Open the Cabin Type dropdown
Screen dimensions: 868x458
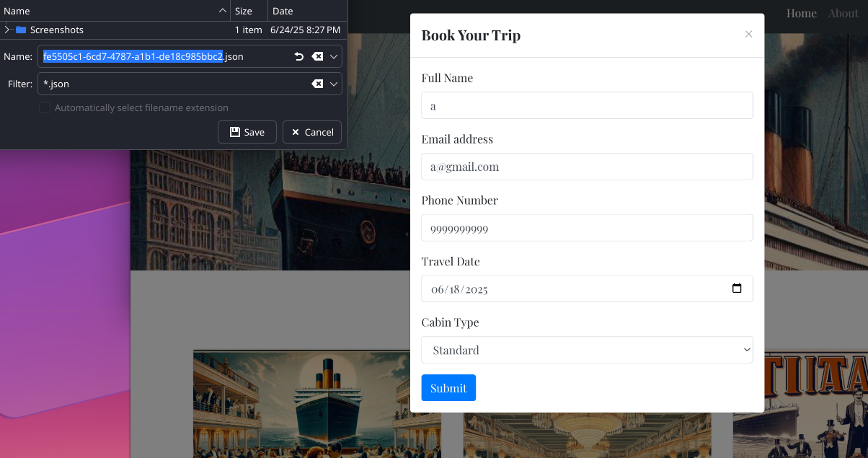[x=587, y=350]
